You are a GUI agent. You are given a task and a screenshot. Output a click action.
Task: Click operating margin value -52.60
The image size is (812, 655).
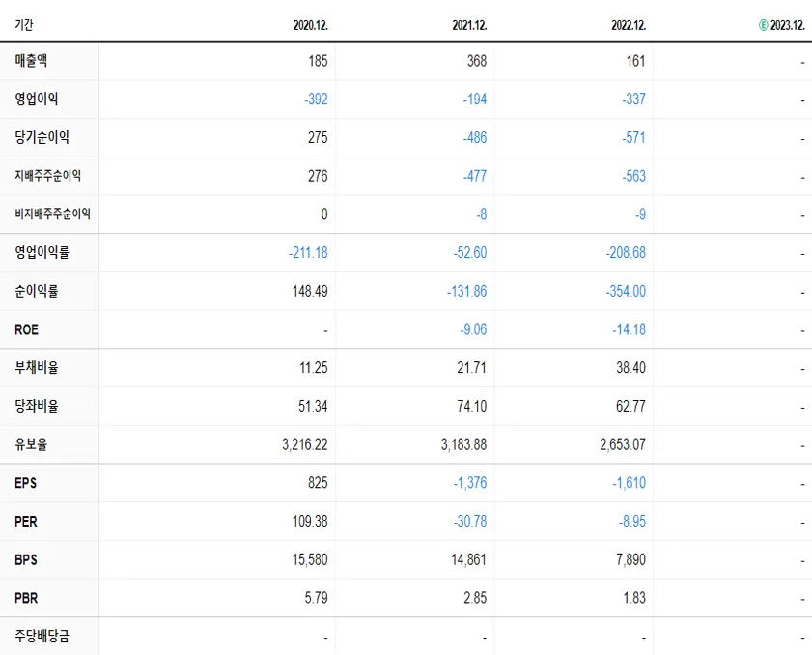[x=470, y=252]
